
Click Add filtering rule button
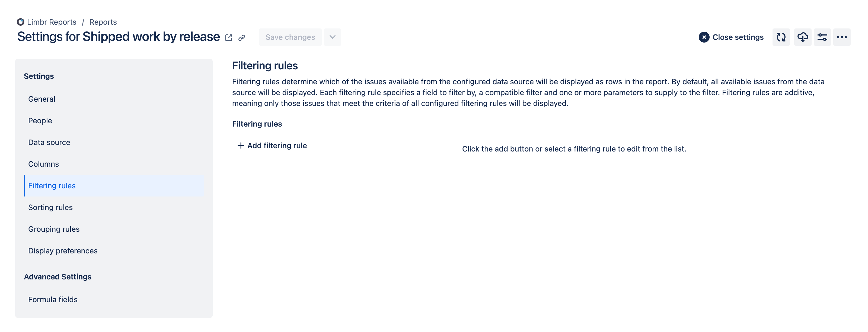point(272,146)
